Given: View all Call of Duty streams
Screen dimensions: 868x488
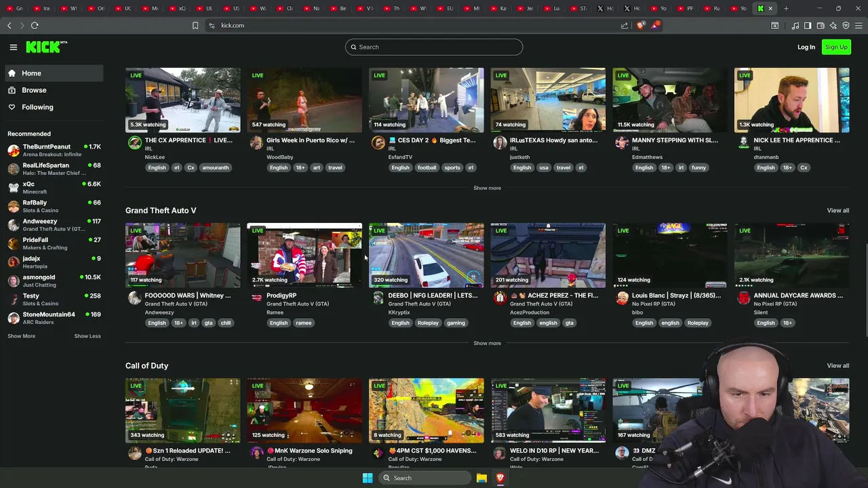Looking at the screenshot, I should [x=837, y=366].
